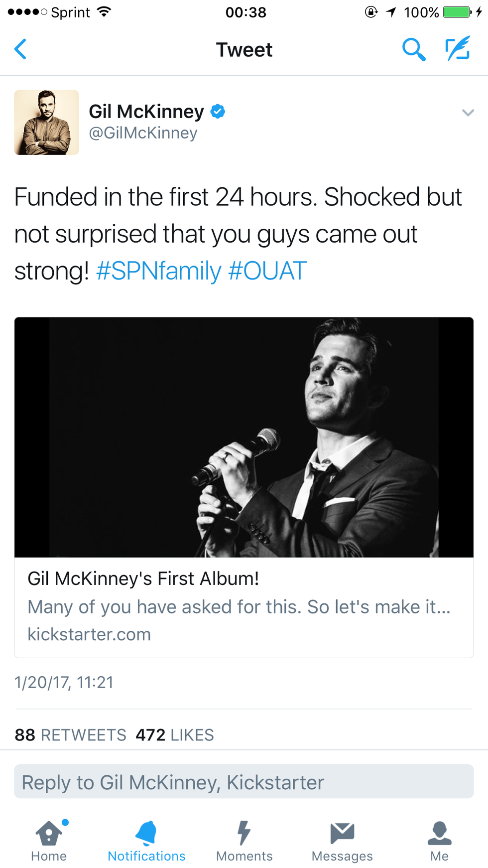Tap the Kickstarter album preview image
The width and height of the screenshot is (488, 868).
click(244, 437)
